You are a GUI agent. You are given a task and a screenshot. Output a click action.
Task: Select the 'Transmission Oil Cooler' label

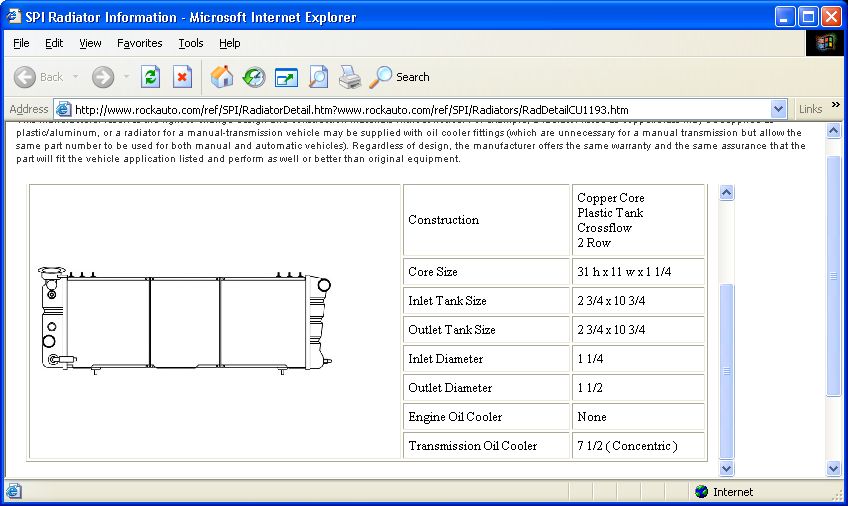(x=473, y=446)
